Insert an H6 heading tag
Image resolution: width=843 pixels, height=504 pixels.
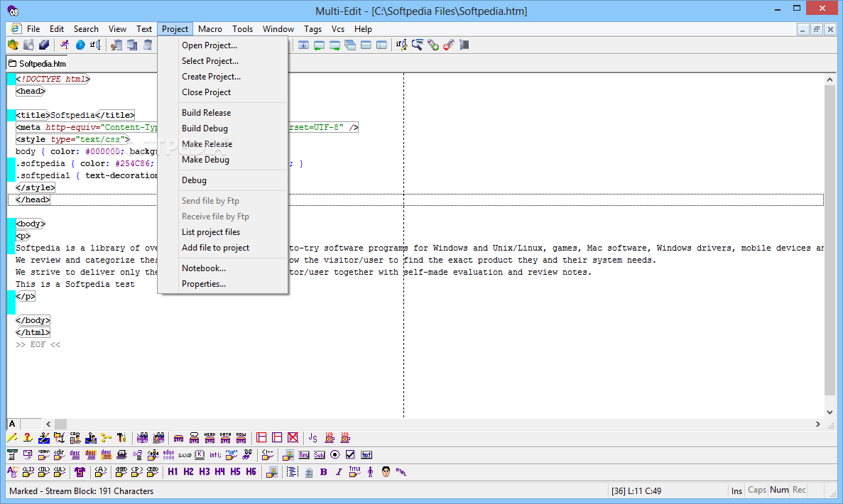click(x=251, y=472)
